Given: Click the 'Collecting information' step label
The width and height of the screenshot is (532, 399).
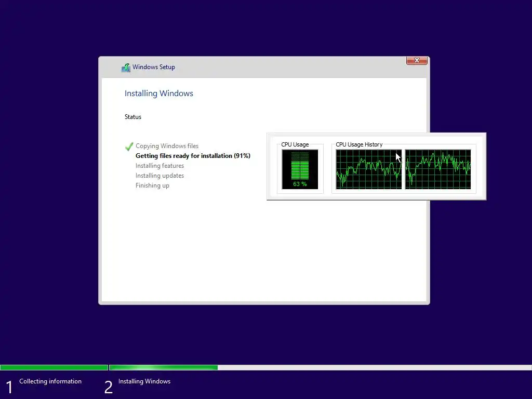Looking at the screenshot, I should pyautogui.click(x=50, y=381).
